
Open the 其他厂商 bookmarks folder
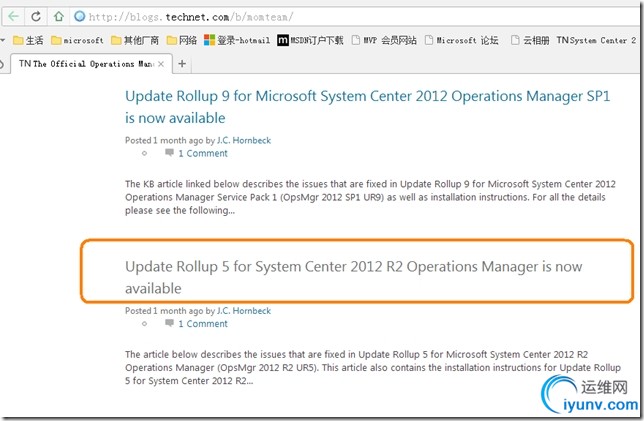pos(135,40)
